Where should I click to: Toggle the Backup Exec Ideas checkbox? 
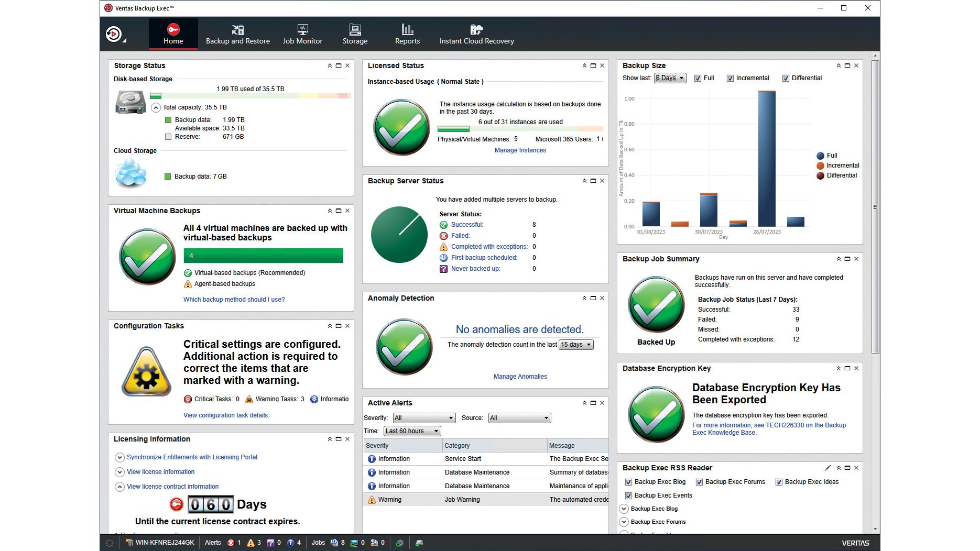coord(779,482)
